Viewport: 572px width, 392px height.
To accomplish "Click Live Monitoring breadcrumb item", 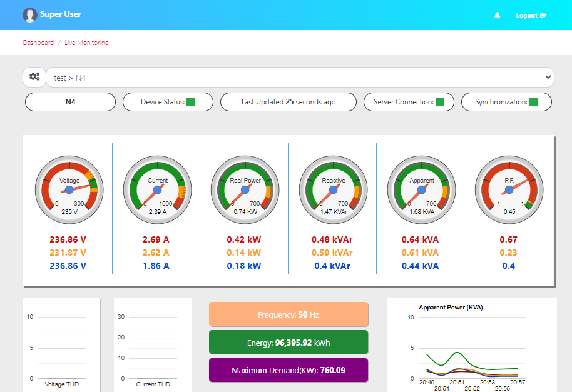I will 86,43.
